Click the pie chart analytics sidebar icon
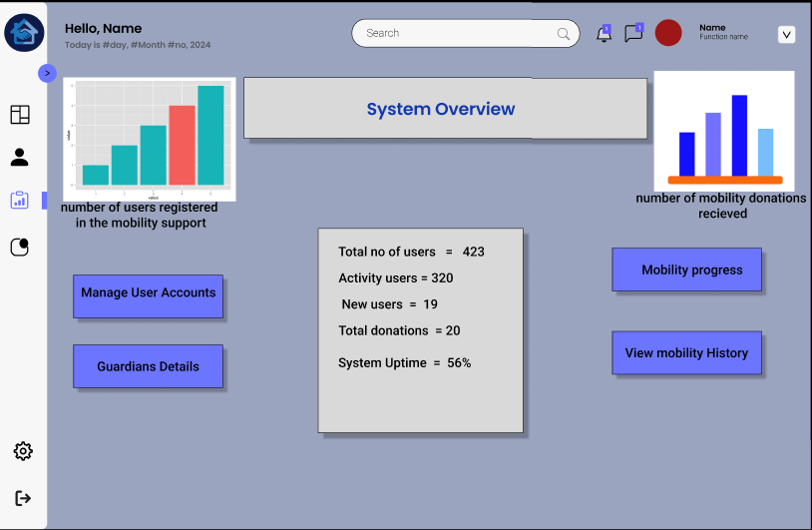The width and height of the screenshot is (812, 530). pyautogui.click(x=20, y=247)
